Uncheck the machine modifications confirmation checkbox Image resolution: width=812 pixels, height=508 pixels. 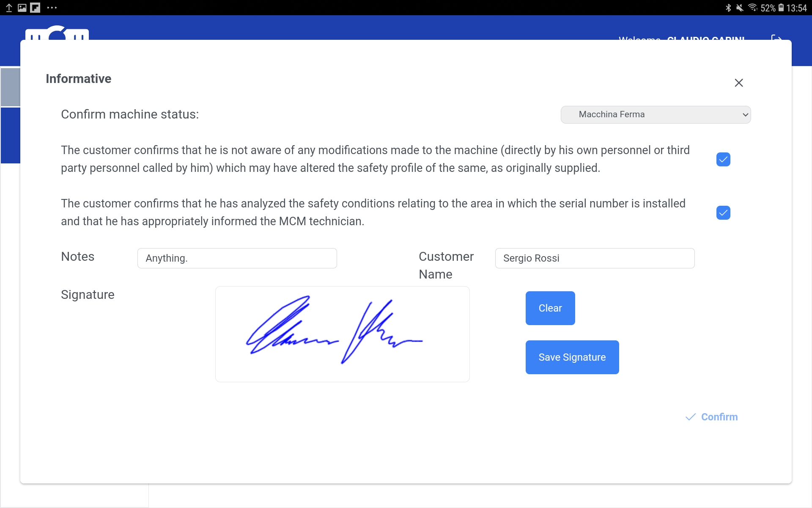point(723,160)
